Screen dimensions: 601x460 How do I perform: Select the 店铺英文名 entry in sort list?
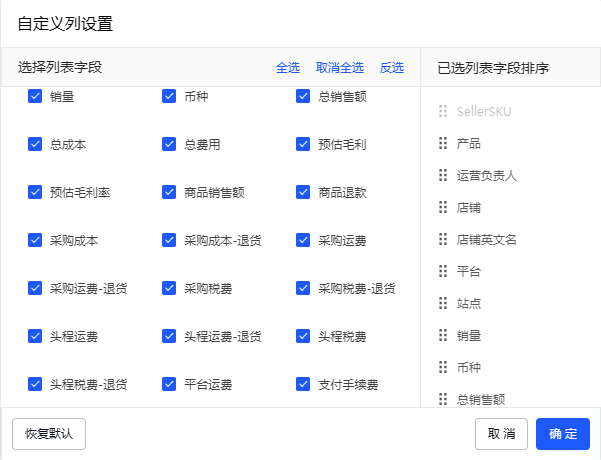(486, 240)
